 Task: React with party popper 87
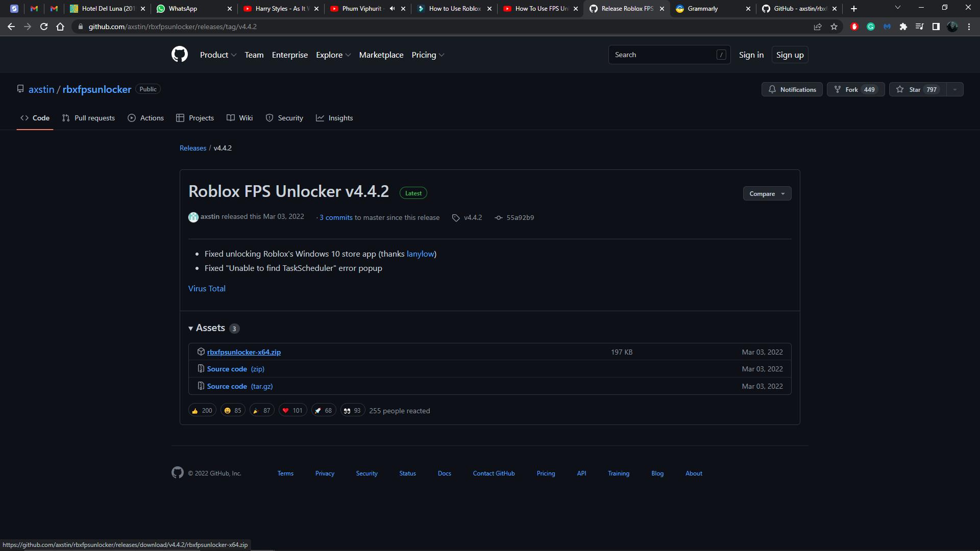(x=262, y=410)
